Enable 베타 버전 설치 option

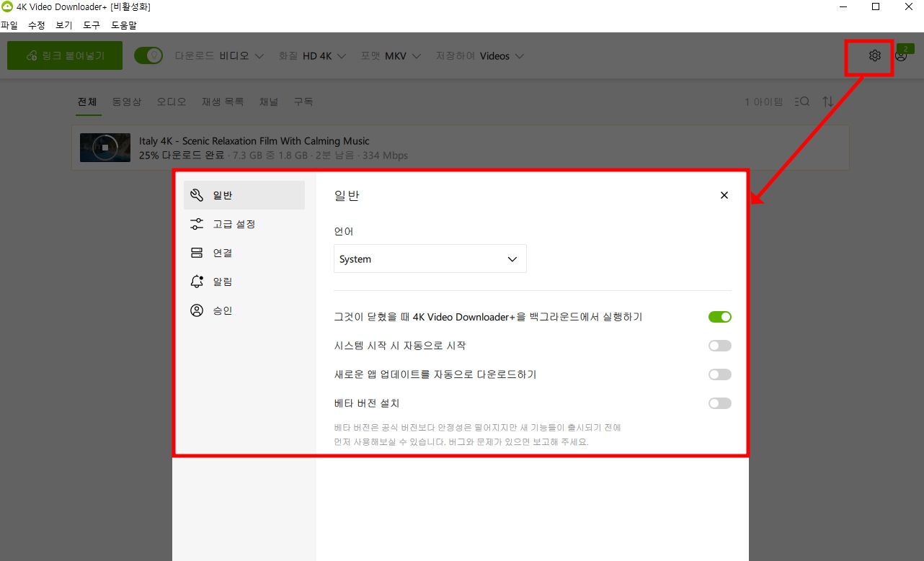pos(719,403)
